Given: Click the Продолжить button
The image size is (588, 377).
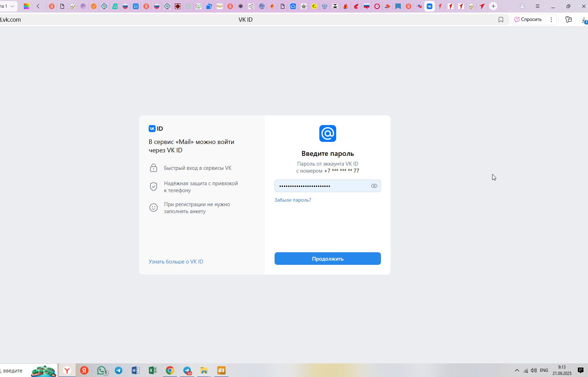Looking at the screenshot, I should point(327,259).
